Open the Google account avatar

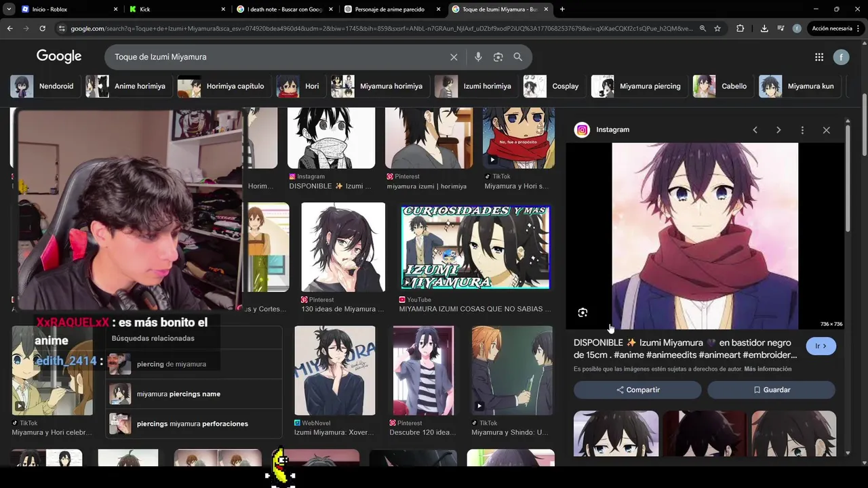(841, 58)
